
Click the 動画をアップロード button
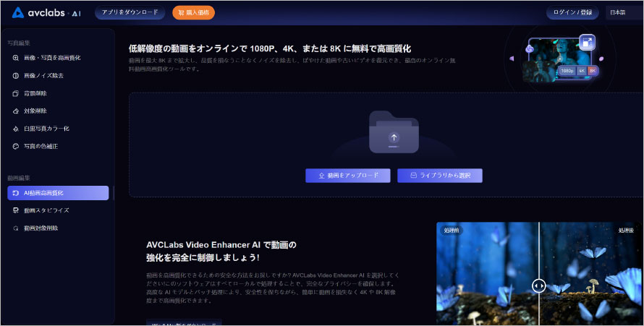348,176
